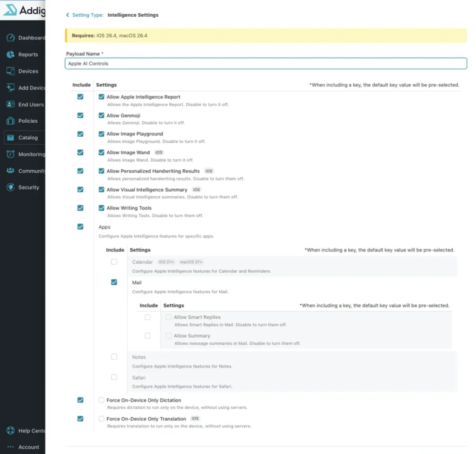Enable Force On-Device Only Dictation value checkbox
The height and width of the screenshot is (454, 476).
coord(101,400)
